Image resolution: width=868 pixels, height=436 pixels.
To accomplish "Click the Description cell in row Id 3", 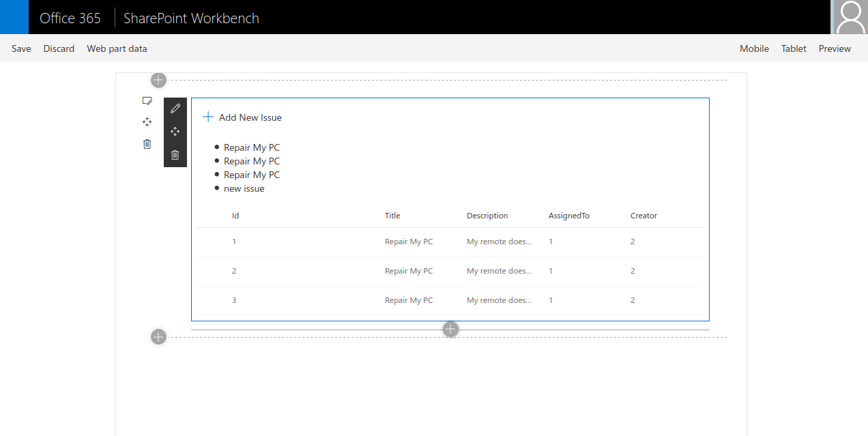I will [500, 300].
